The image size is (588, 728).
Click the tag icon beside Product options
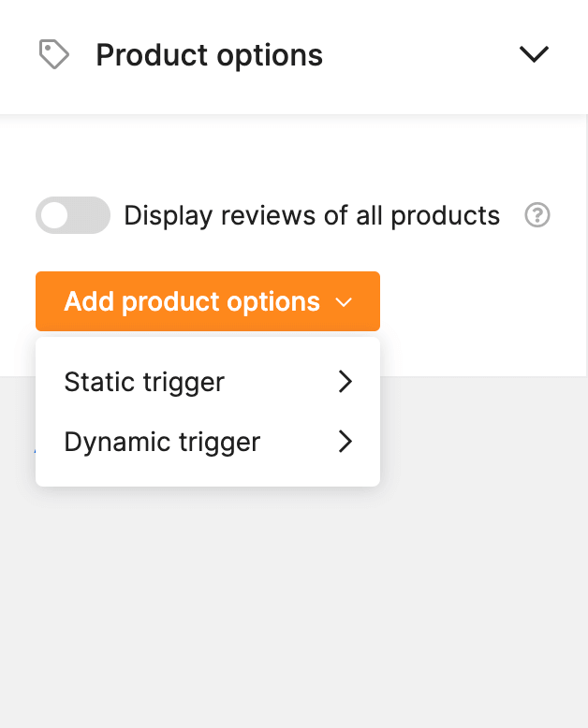(x=54, y=54)
